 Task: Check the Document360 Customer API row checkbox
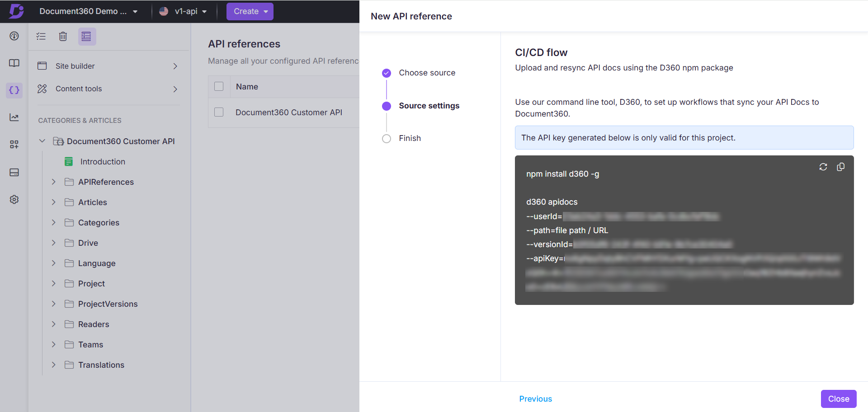pyautogui.click(x=219, y=112)
